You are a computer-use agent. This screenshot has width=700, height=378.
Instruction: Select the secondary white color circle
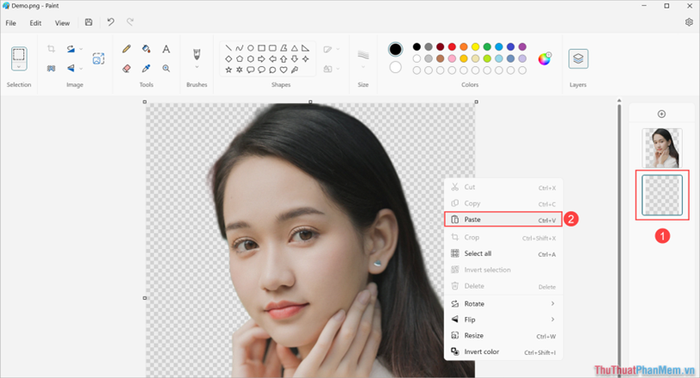click(395, 67)
